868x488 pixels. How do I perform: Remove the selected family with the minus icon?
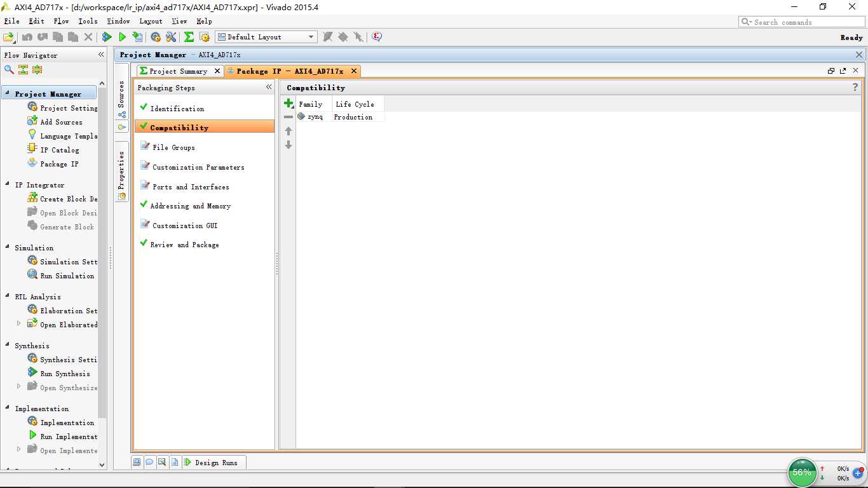288,117
